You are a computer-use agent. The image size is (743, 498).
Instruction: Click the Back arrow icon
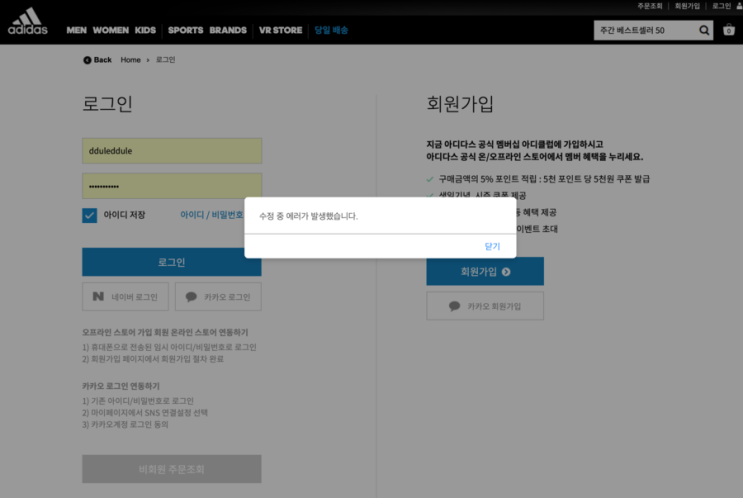87,60
